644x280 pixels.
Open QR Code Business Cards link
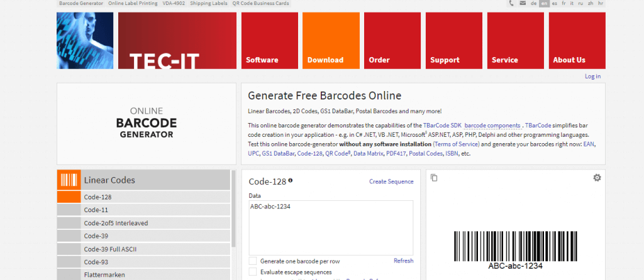point(260,3)
